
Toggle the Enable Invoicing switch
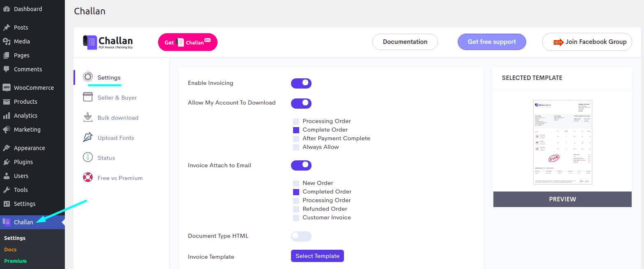(301, 83)
